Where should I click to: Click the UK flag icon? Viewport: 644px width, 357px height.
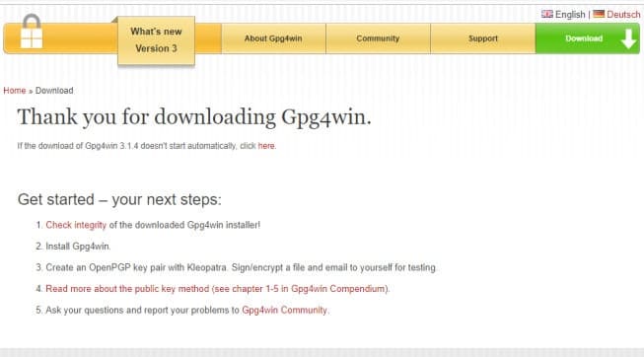point(546,14)
